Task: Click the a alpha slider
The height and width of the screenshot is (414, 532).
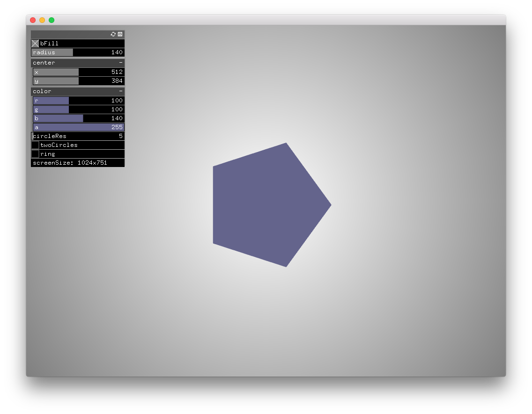Action: (x=70, y=127)
